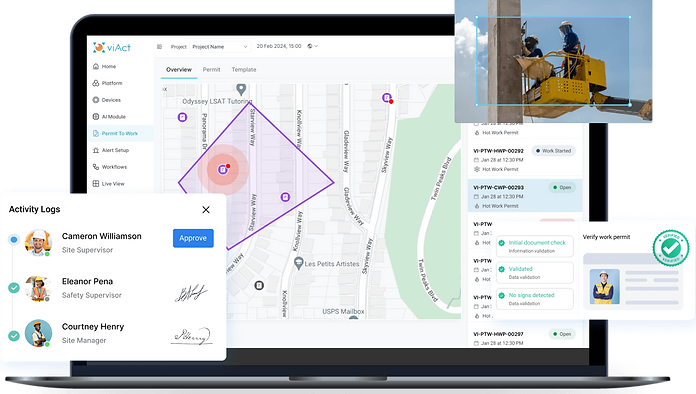Viewport: 696px width, 394px height.
Task: Open permit VI-PTW-HWP-00297
Action: coord(525,339)
